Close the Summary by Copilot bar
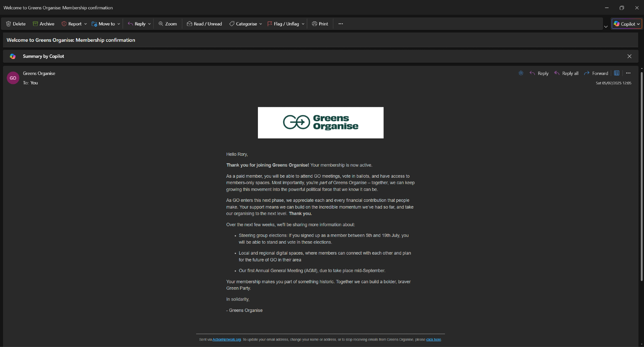 pos(629,56)
